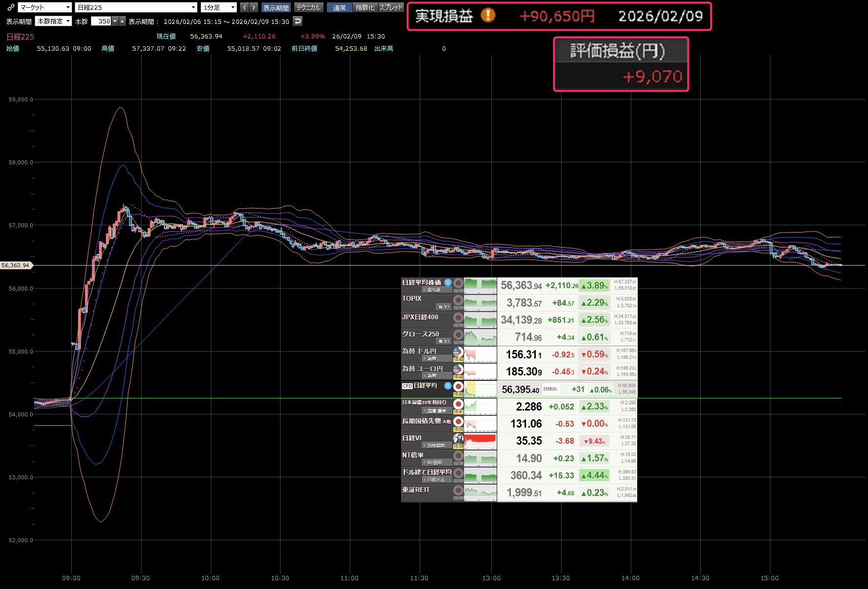Open the 表示期間 tab
The width and height of the screenshot is (868, 589).
tap(276, 7)
